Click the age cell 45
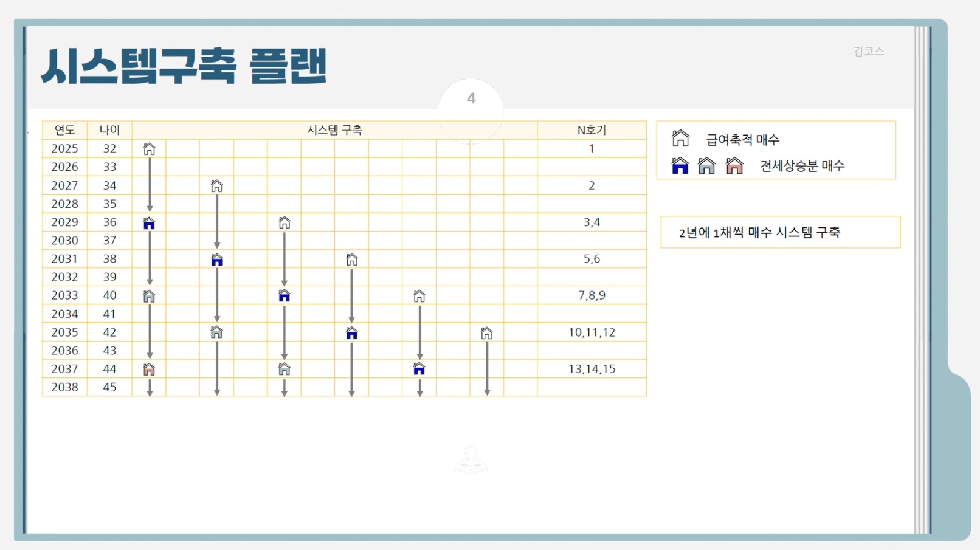Viewport: 980px width, 550px height. pos(109,387)
